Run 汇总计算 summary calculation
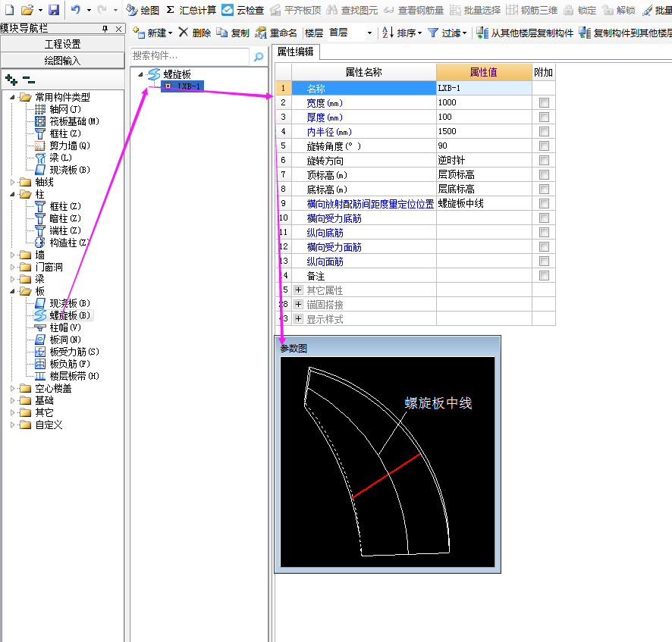Viewport: 672px width, 642px height. tap(191, 10)
